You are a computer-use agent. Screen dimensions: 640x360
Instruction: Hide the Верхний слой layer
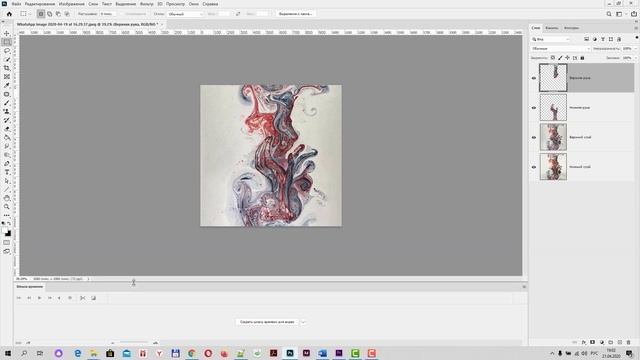(x=533, y=138)
